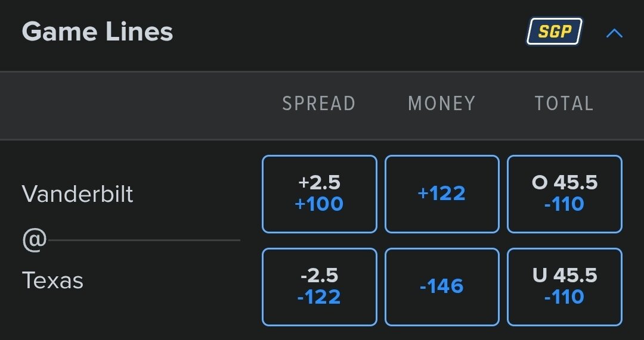Pick Vanderbilt +122 moneyline
This screenshot has width=644, height=340.
tap(442, 194)
